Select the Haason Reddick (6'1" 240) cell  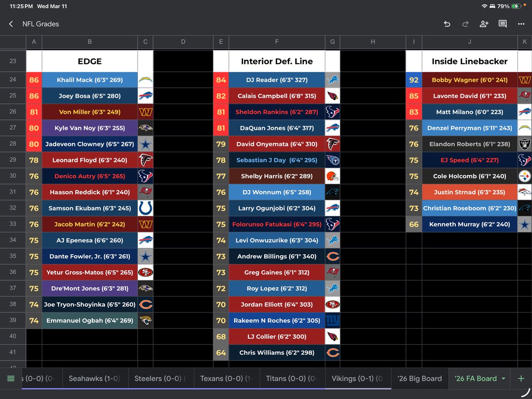click(90, 192)
